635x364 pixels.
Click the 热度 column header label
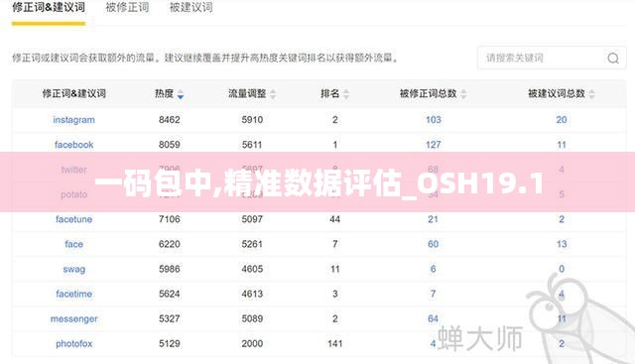[164, 94]
